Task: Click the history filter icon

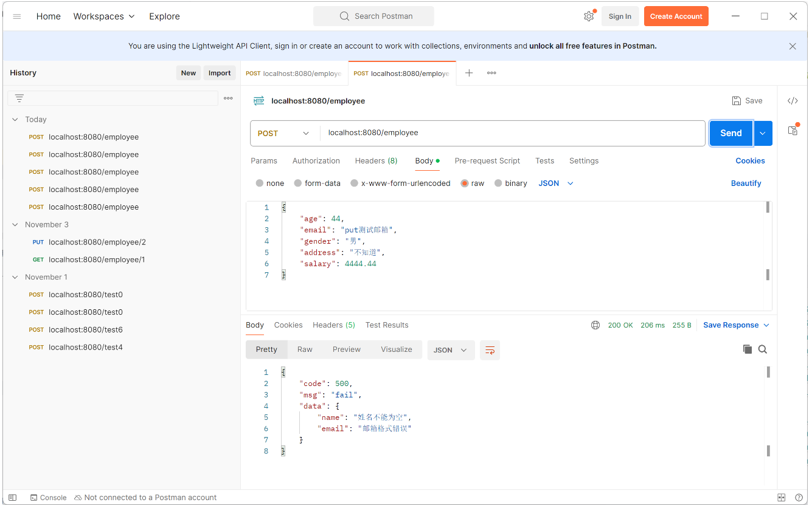Action: (x=19, y=98)
